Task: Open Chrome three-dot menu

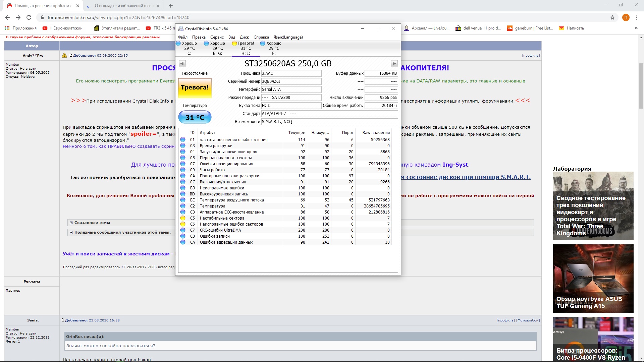Action: tap(636, 17)
